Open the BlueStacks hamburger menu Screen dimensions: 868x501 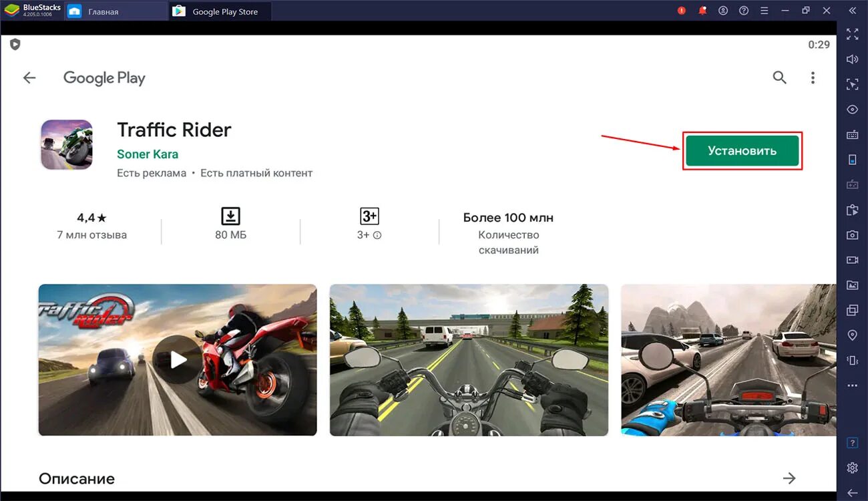(x=765, y=11)
